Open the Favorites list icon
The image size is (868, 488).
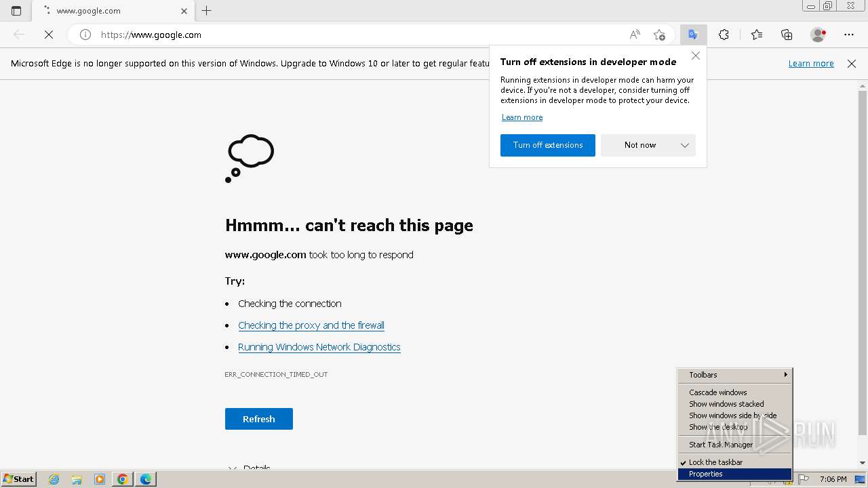coord(757,35)
